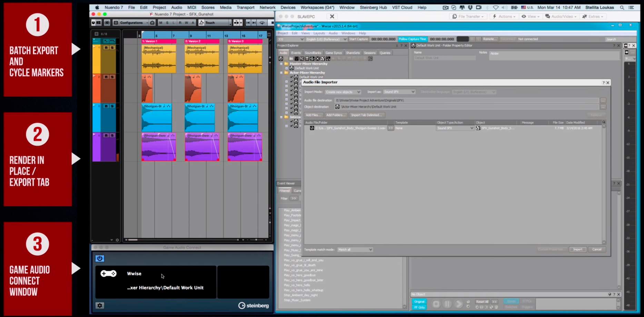Click the template >> button in file row
This screenshot has width=644, height=317.
click(x=390, y=128)
